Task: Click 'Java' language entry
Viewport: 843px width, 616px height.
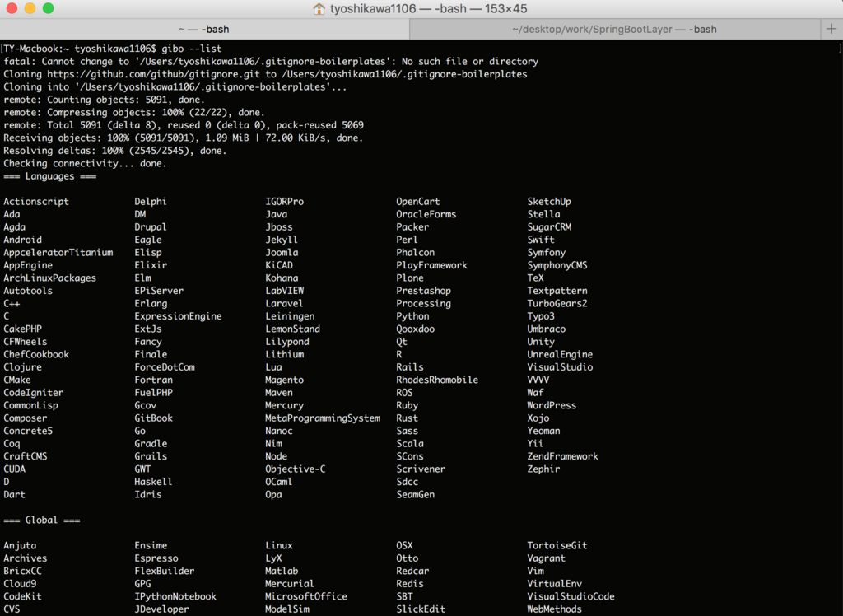Action: [277, 214]
